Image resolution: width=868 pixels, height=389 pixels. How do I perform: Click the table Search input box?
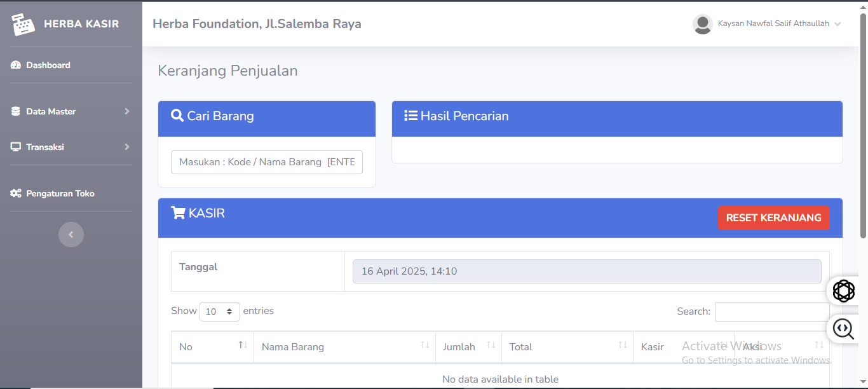(x=771, y=311)
